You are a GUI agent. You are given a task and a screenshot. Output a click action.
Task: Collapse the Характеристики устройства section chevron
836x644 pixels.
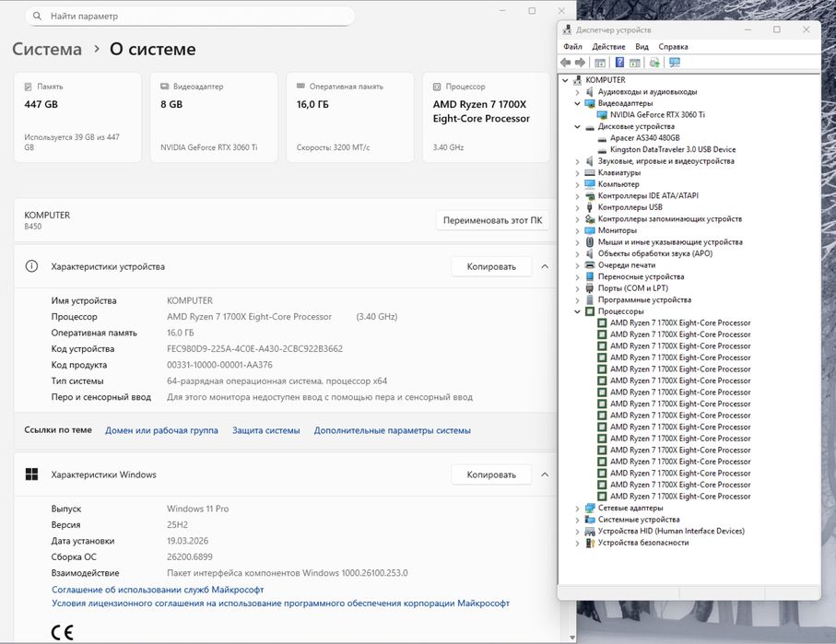tap(545, 266)
